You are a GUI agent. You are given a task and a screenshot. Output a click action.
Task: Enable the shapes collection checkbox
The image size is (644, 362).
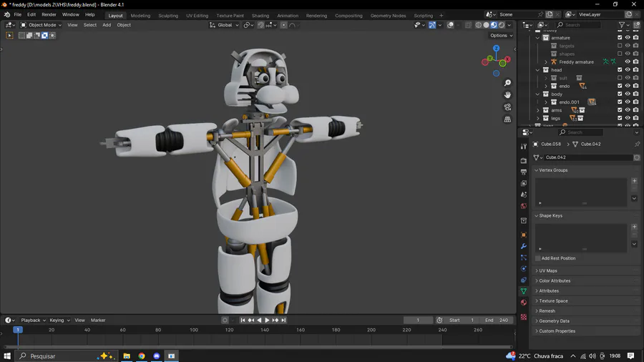point(620,54)
